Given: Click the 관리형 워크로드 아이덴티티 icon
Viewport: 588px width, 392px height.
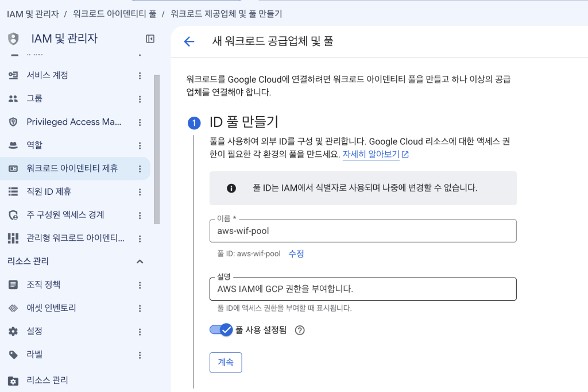Looking at the screenshot, I should point(13,239).
